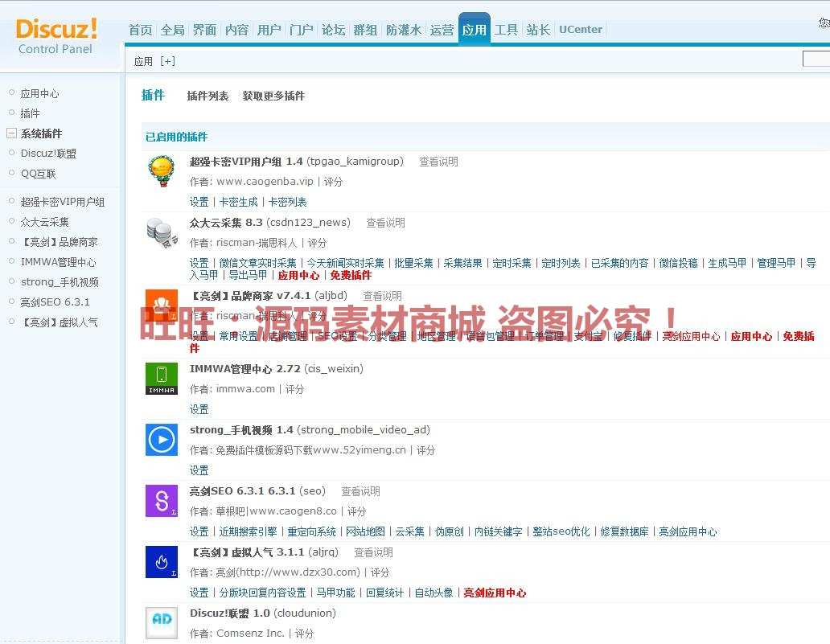Click 设置 for IMMWA管理中心
Screen dimensions: 830x644
[199, 409]
